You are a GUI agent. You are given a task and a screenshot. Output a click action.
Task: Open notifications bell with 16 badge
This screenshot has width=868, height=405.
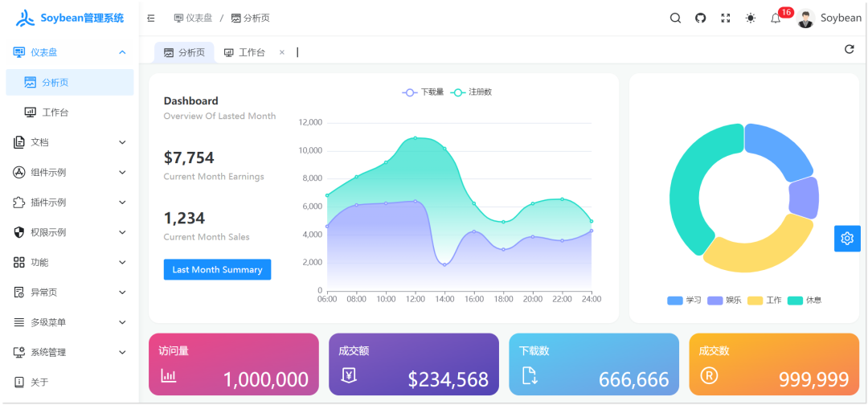(x=776, y=18)
